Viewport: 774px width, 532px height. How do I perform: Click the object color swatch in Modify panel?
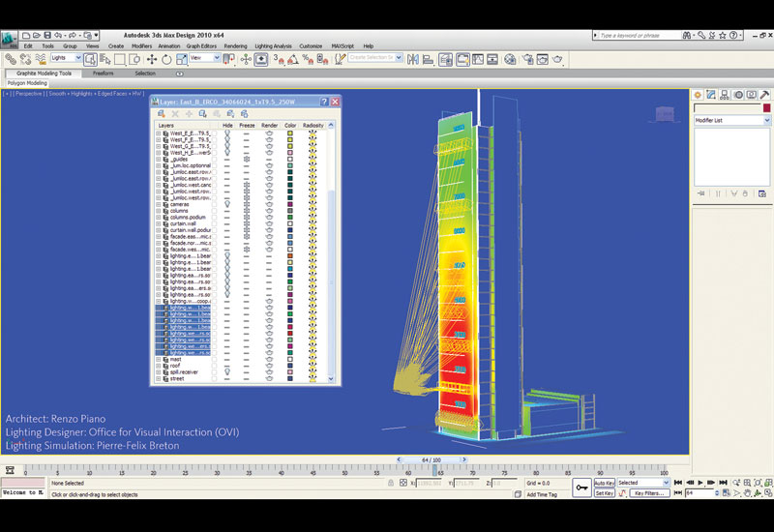pos(766,107)
